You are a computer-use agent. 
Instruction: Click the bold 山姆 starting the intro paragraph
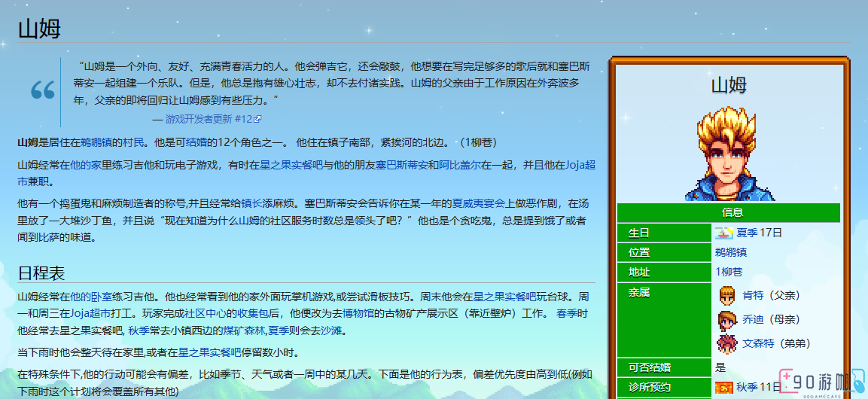tap(29, 143)
